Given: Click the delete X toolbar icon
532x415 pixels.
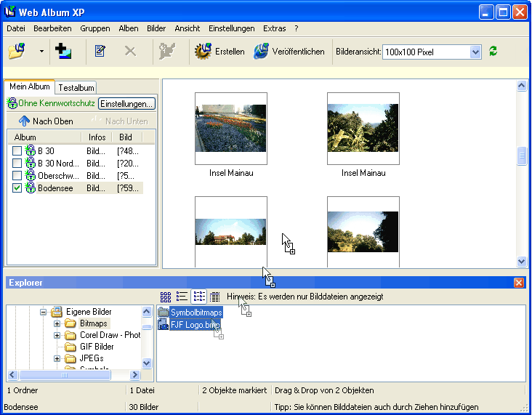Looking at the screenshot, I should (x=130, y=52).
